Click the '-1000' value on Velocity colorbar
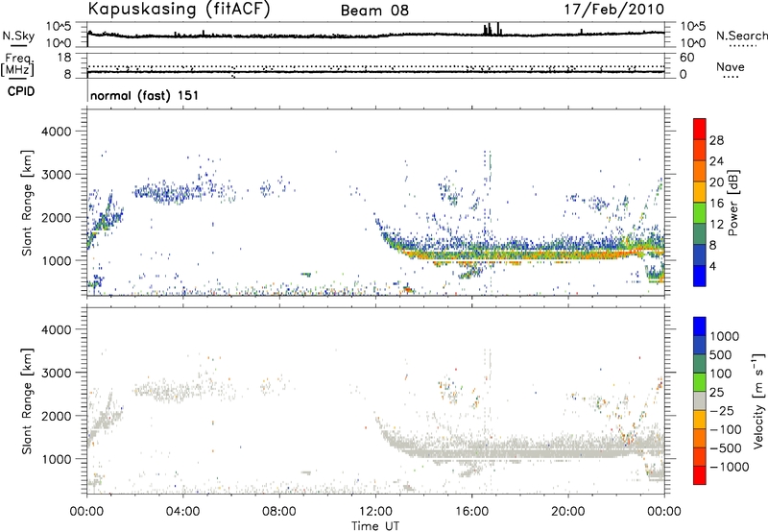 pos(730,467)
